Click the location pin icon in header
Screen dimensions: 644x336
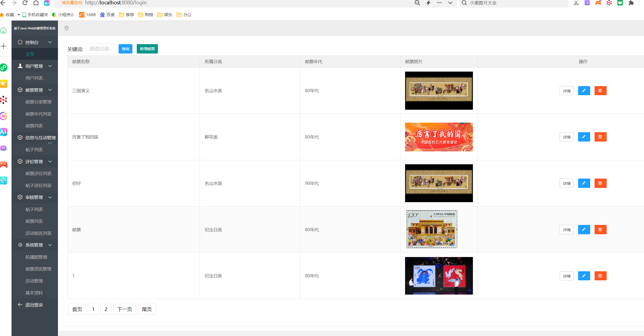click(x=66, y=28)
